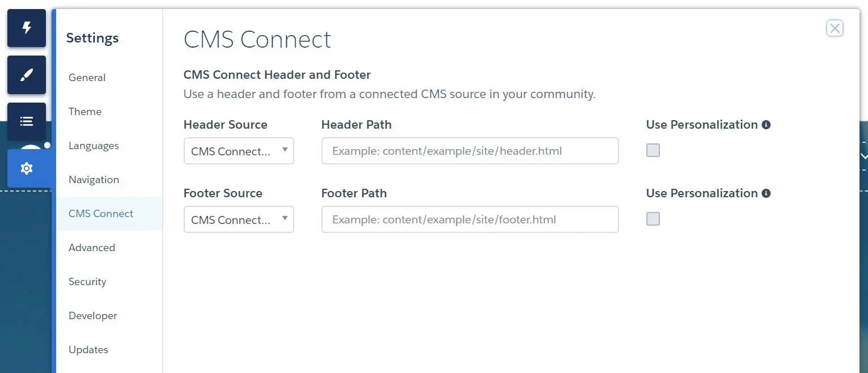868x373 pixels.
Task: Click info icon beside header Use Personalization
Action: coord(766,125)
